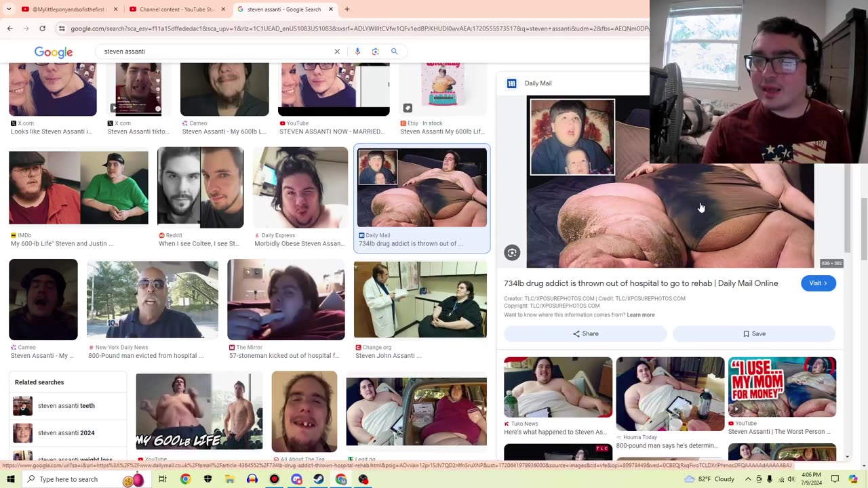Go forward one page in the browser

coord(26,28)
